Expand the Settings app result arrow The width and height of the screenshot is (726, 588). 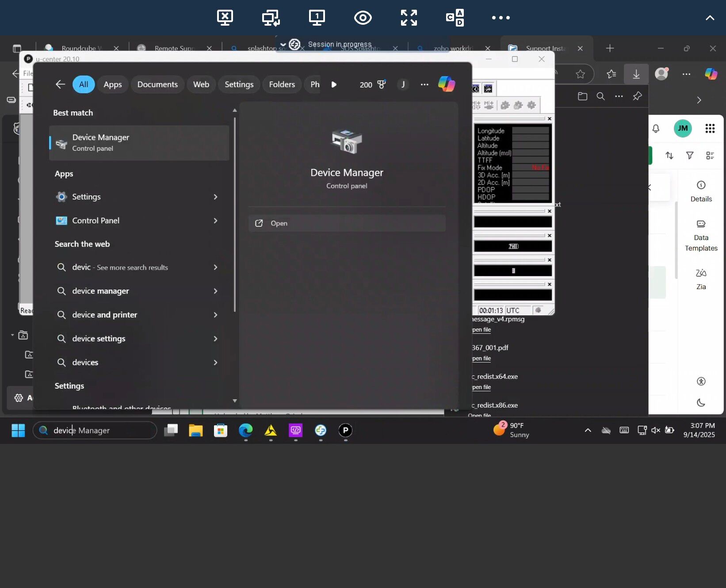click(x=215, y=197)
